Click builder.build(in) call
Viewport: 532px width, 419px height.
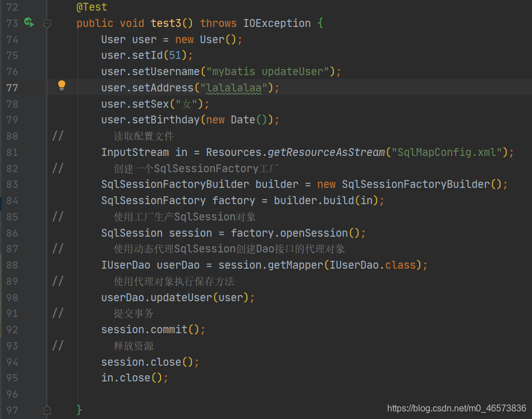tap(326, 200)
